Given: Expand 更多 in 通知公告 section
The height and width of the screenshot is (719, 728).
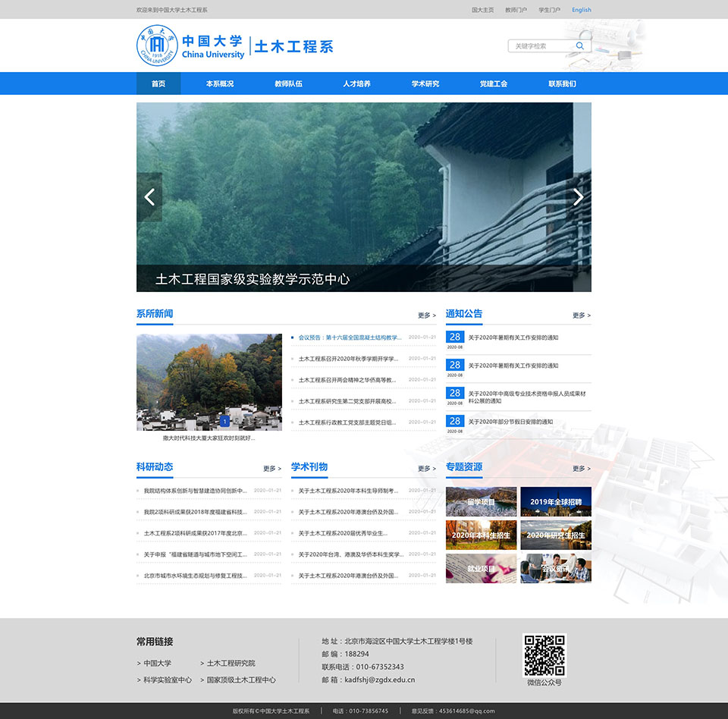Looking at the screenshot, I should pos(581,316).
